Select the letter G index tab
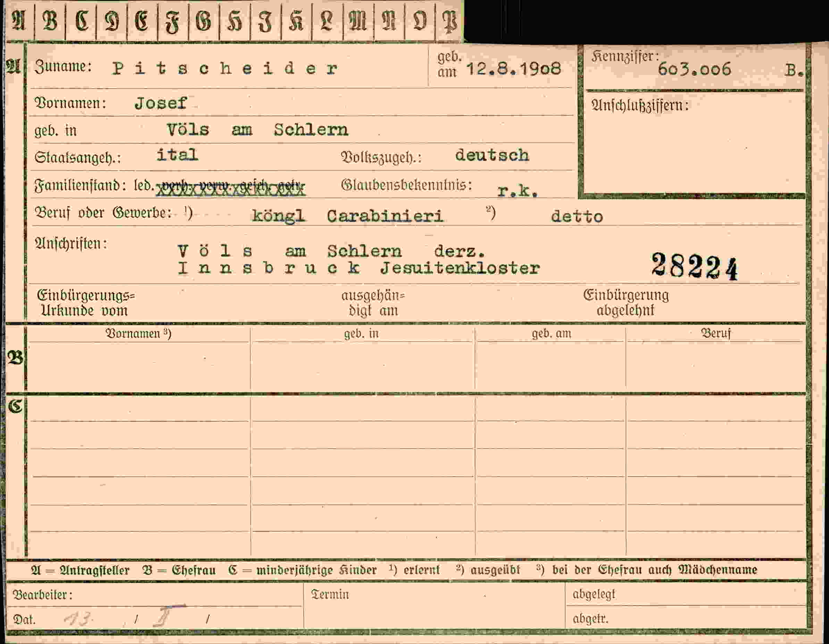The width and height of the screenshot is (829, 644). click(x=203, y=20)
